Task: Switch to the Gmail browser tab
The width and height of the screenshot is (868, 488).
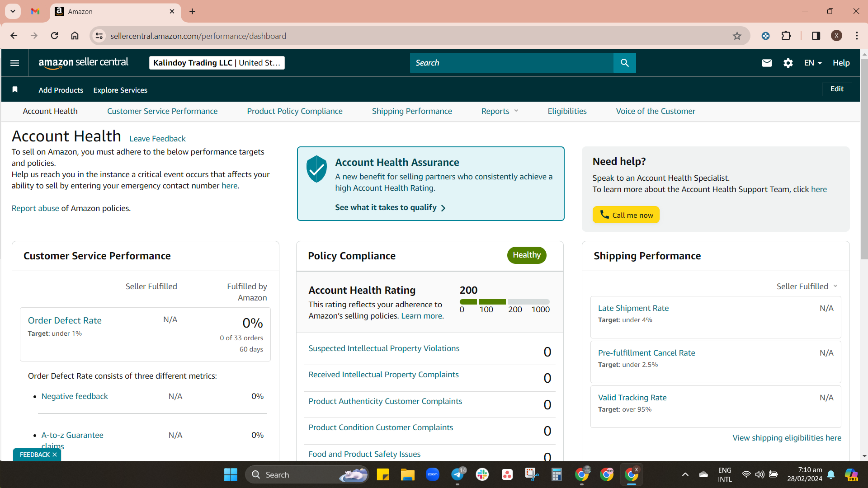Action: point(35,11)
